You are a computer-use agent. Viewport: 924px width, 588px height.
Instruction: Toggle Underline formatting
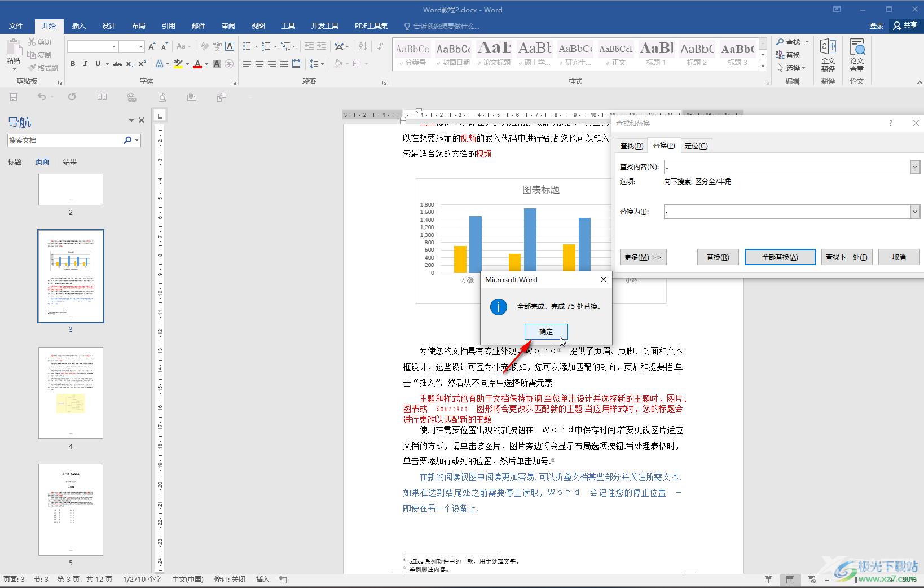(x=98, y=64)
